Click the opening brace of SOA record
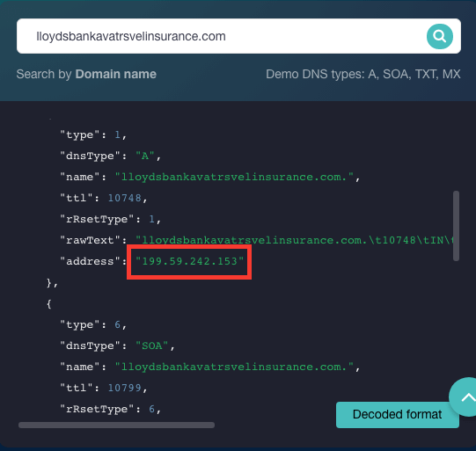Image resolution: width=476 pixels, height=451 pixels. (x=49, y=303)
